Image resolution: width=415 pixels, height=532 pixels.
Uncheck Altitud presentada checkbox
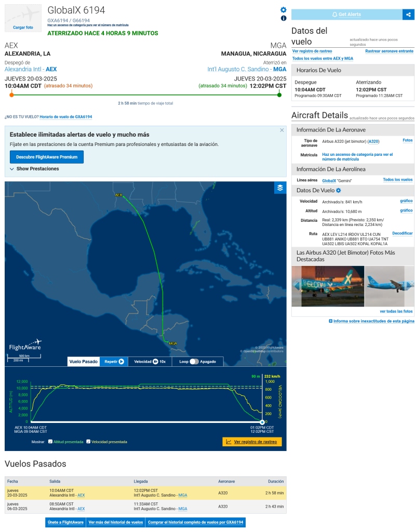click(x=50, y=442)
